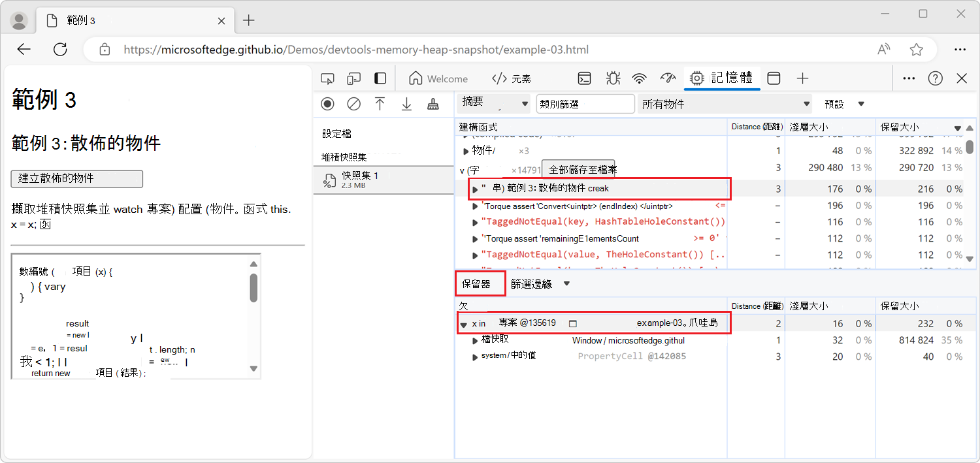Expand the 檔快取 retainer row
The image size is (980, 463).
pos(475,340)
